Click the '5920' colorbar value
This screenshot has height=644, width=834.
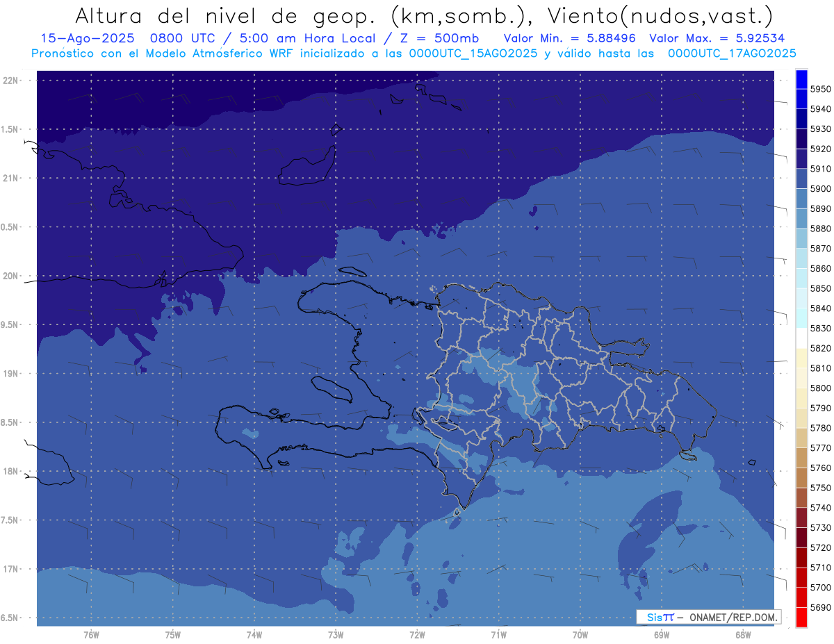point(820,149)
